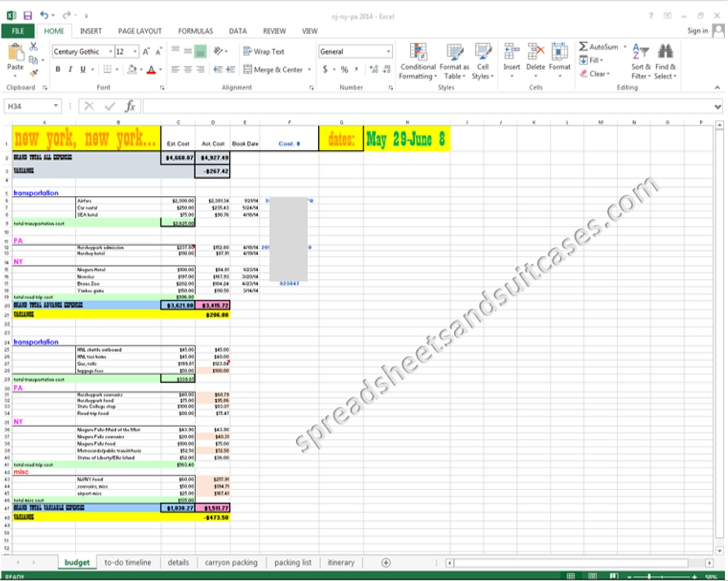Click Decrease Indent icon
This screenshot has width=728, height=581.
click(x=218, y=69)
